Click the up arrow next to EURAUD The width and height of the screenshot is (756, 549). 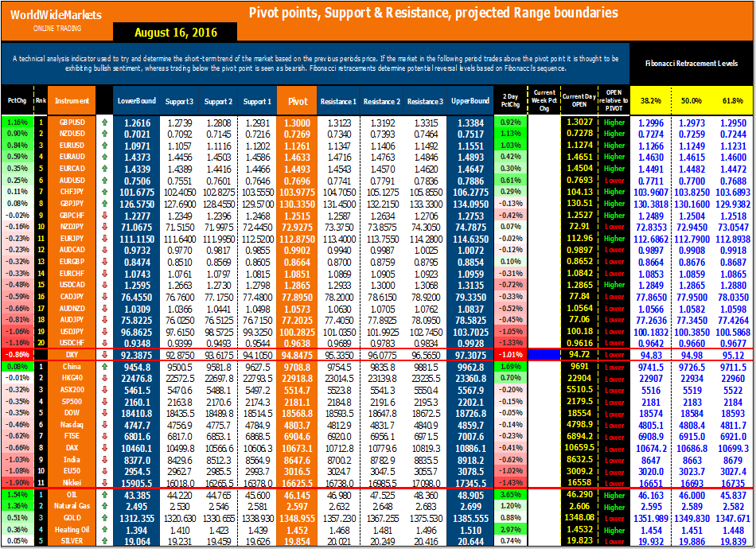tap(104, 157)
